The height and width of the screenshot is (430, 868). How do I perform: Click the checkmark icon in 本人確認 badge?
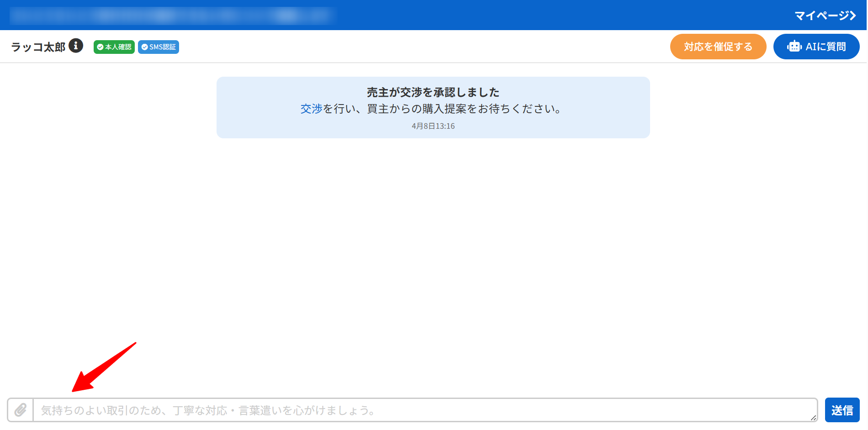coord(100,47)
